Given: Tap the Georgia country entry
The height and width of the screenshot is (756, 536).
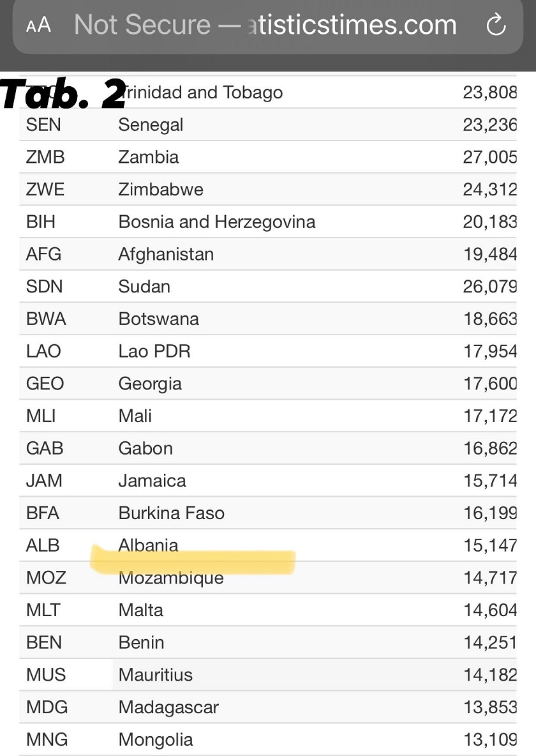Looking at the screenshot, I should pyautogui.click(x=151, y=384).
